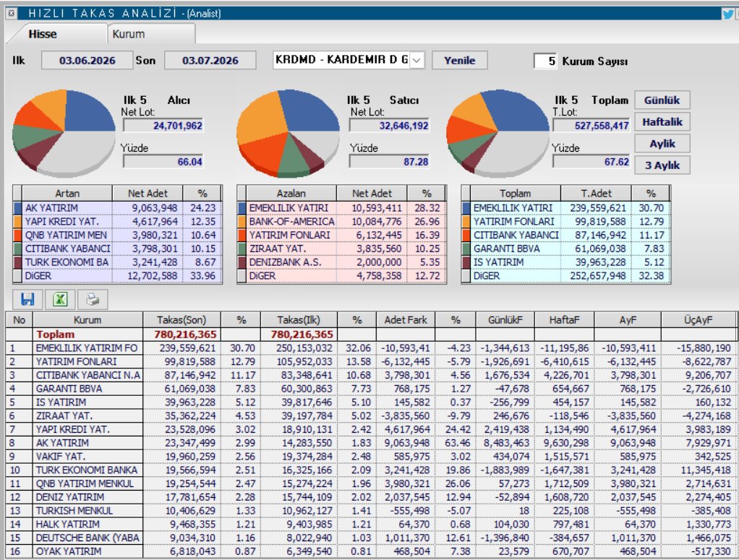Sort main table by Takas(Son) header
739x560 pixels.
coord(181,320)
